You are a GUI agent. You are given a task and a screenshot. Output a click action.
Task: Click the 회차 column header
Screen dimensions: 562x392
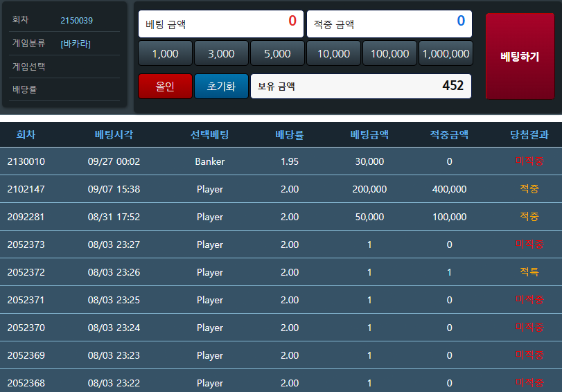click(x=26, y=135)
